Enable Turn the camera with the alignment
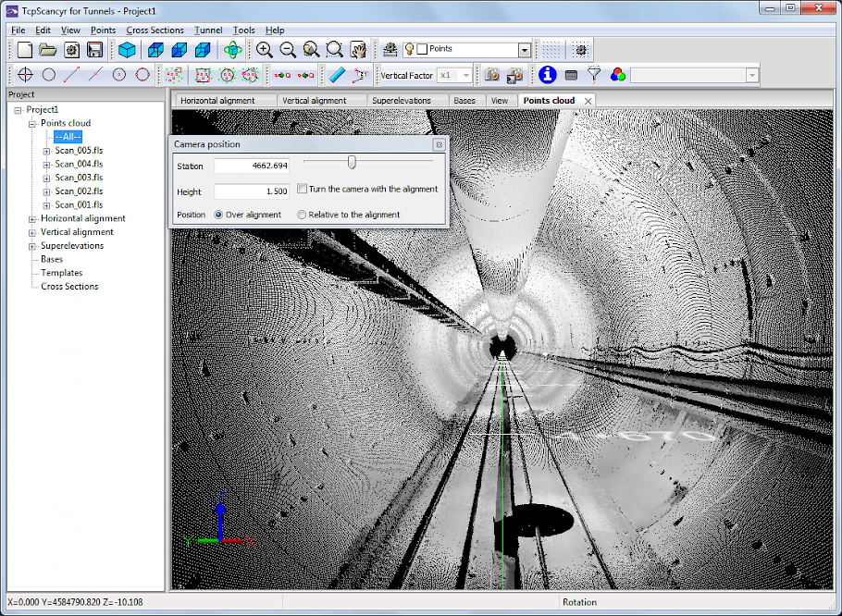 click(303, 189)
